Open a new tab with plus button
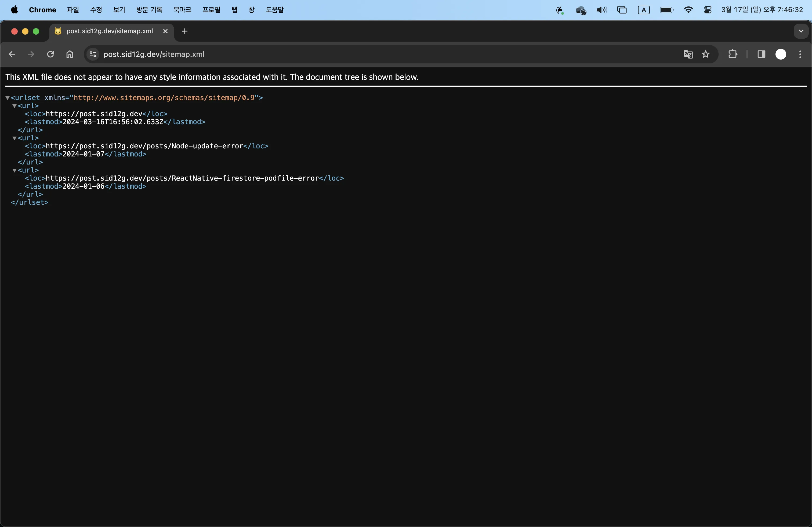 (x=184, y=31)
